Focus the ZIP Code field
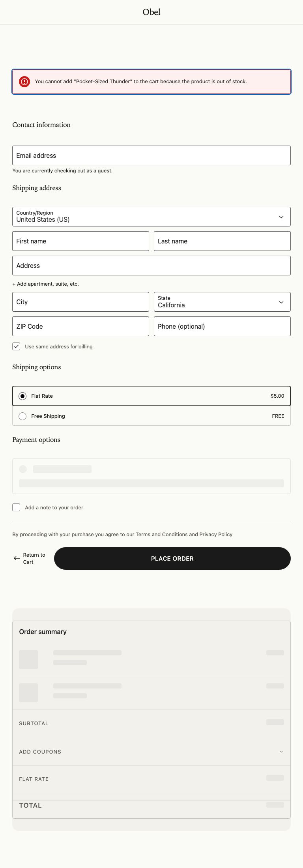Image resolution: width=303 pixels, height=868 pixels. 80,326
